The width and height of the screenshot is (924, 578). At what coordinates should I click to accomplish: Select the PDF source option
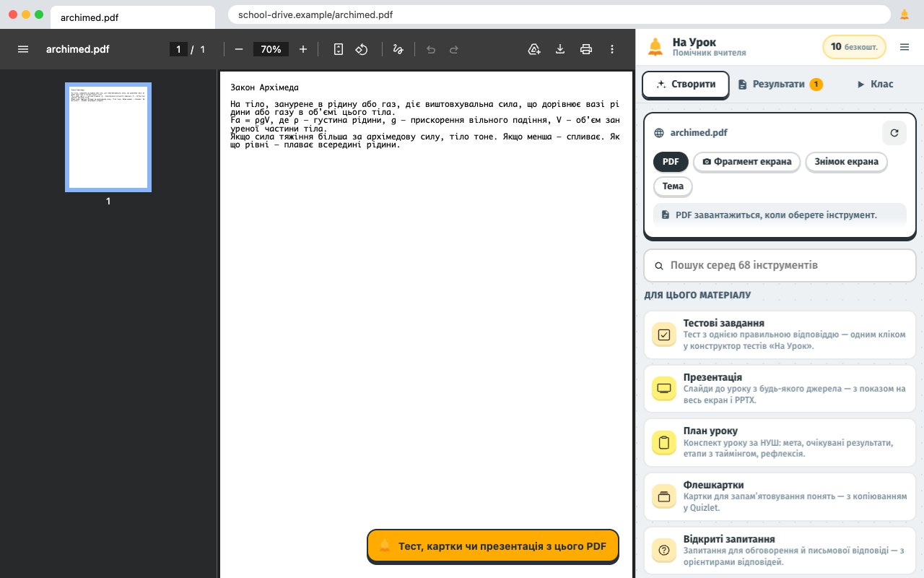pyautogui.click(x=671, y=162)
